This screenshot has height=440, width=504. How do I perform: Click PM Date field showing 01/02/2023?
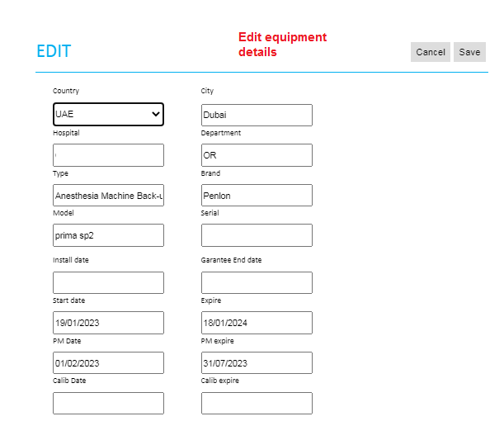click(108, 363)
